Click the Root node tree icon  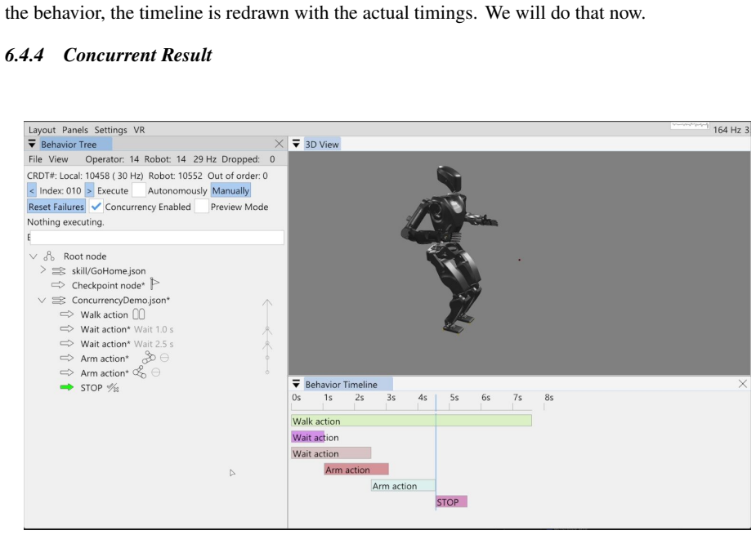49,256
